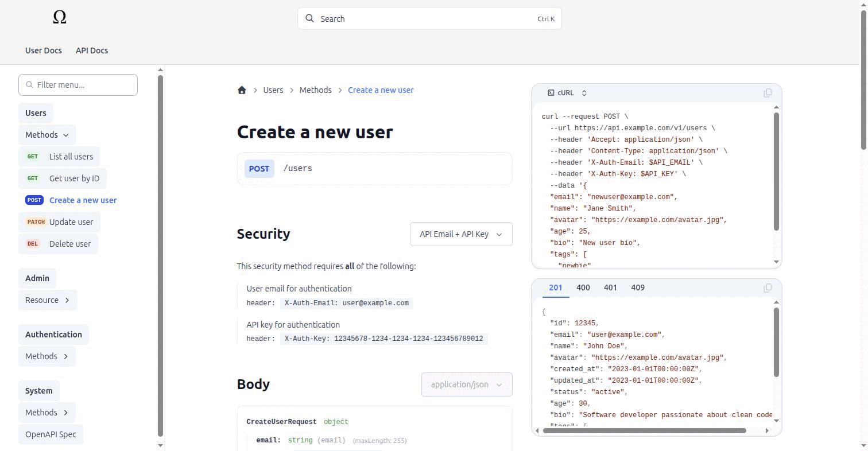Click the DEL badge for Delete user
Viewport: 868px width, 451px height.
33,244
